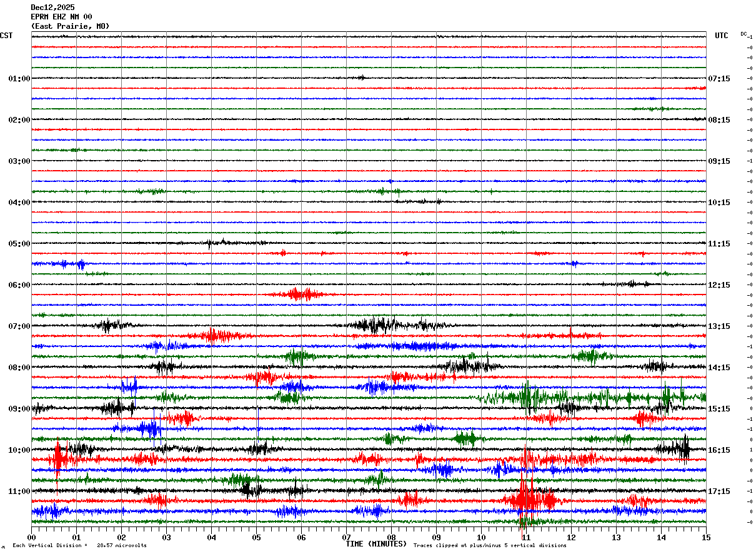Select the 01:00 CST row label
Viewport: 756px width, 554px height.
tap(19, 79)
